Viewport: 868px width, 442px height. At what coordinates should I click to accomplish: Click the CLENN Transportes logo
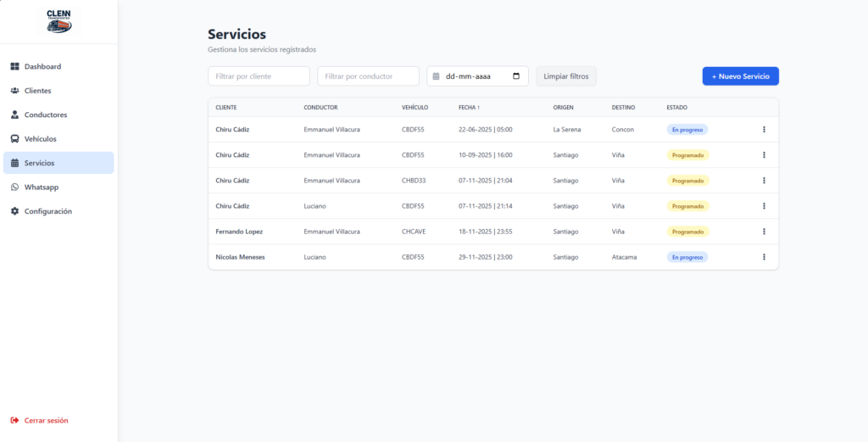pyautogui.click(x=58, y=21)
